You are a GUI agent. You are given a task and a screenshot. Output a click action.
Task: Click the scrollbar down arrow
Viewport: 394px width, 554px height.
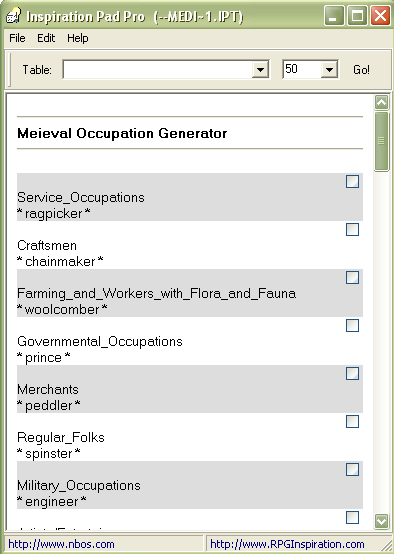coord(381,521)
